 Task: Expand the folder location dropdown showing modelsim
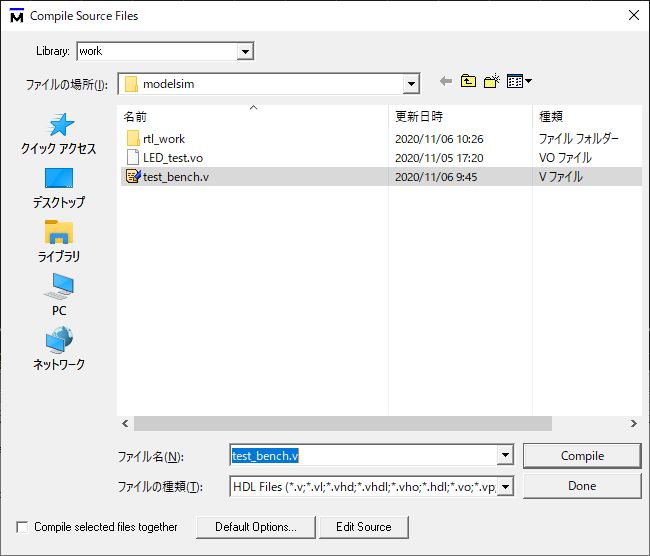coord(410,84)
